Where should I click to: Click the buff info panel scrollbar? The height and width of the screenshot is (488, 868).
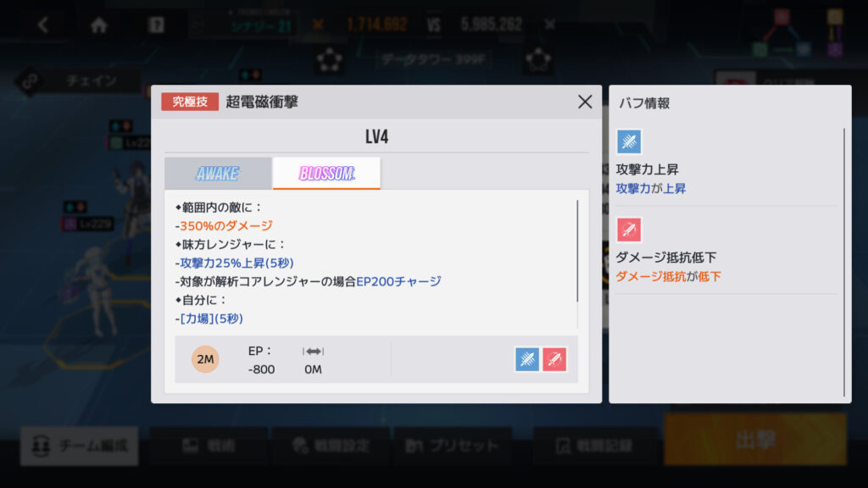844,263
